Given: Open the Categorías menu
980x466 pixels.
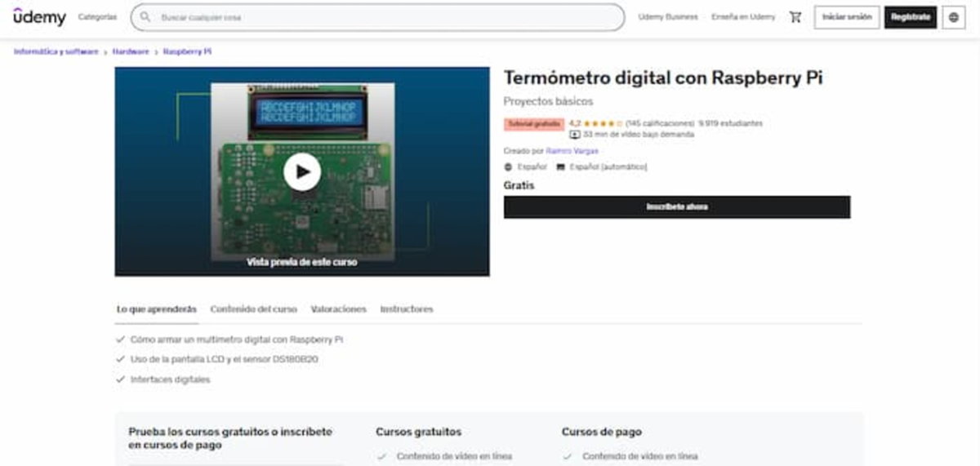Looking at the screenshot, I should 97,17.
